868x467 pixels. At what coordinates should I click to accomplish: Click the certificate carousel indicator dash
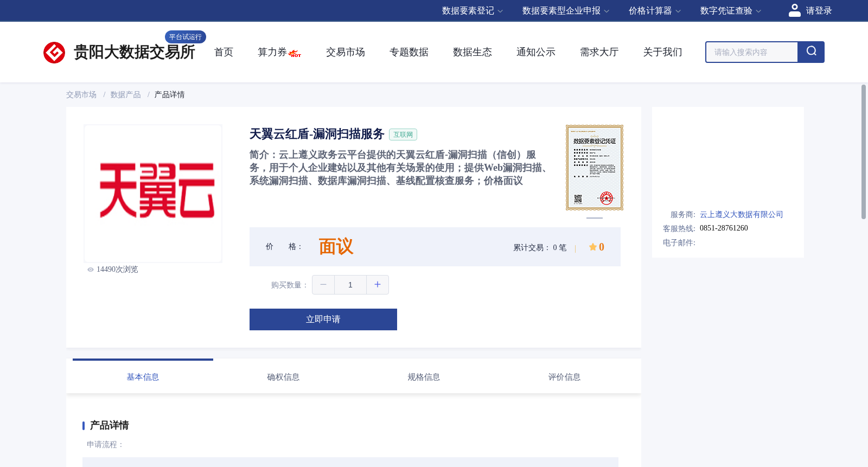click(595, 218)
